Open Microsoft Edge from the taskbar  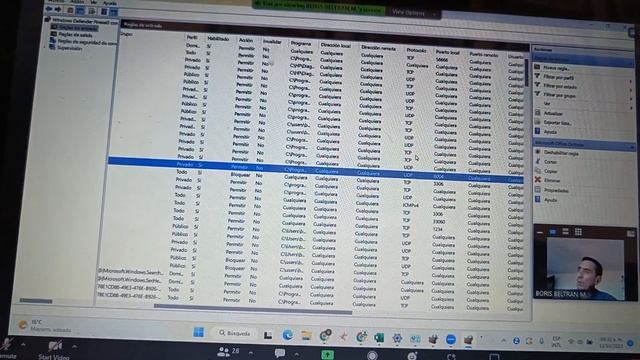click(288, 335)
